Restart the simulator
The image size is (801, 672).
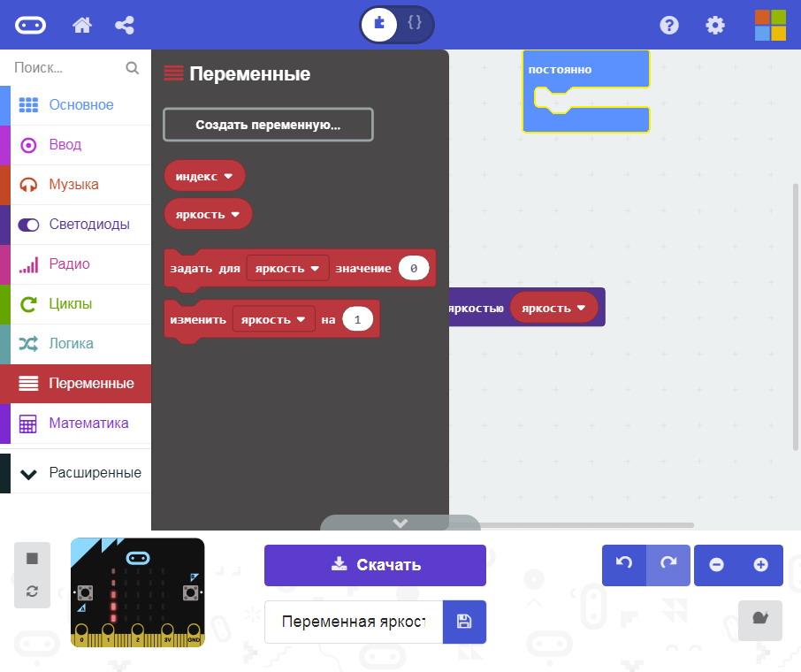[32, 592]
